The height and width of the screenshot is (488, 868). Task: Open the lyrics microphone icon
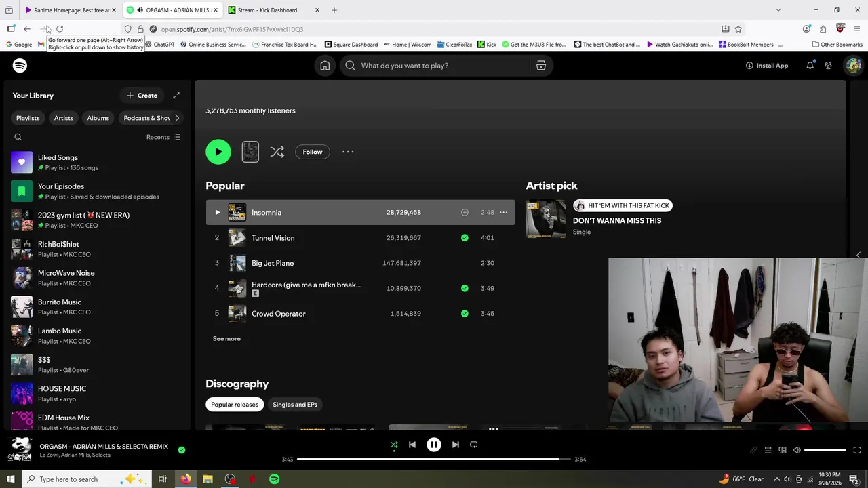click(753, 450)
